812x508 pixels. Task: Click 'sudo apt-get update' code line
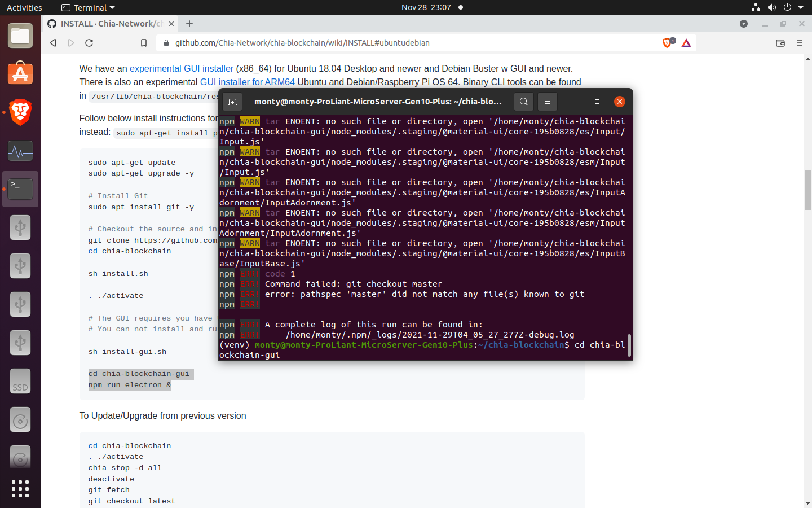[x=132, y=163]
